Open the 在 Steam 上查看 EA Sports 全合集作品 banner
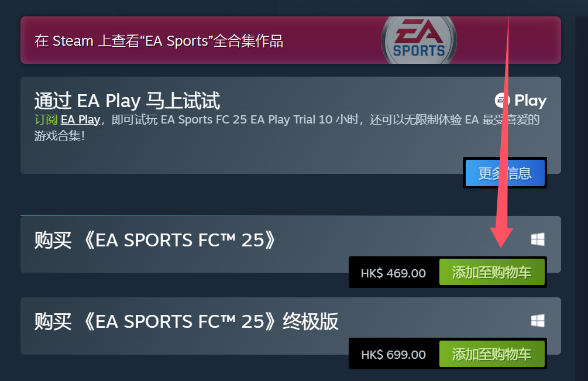Image resolution: width=588 pixels, height=381 pixels. pyautogui.click(x=291, y=40)
